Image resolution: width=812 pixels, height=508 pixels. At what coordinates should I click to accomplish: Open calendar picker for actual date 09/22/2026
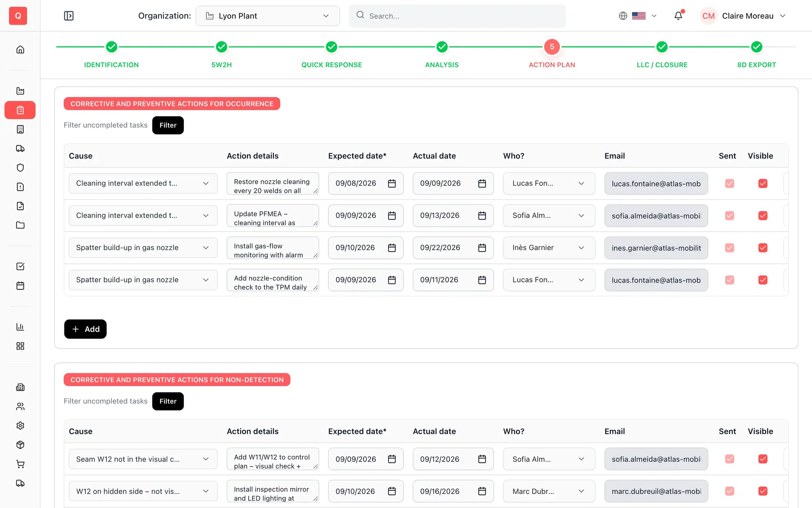click(x=482, y=248)
